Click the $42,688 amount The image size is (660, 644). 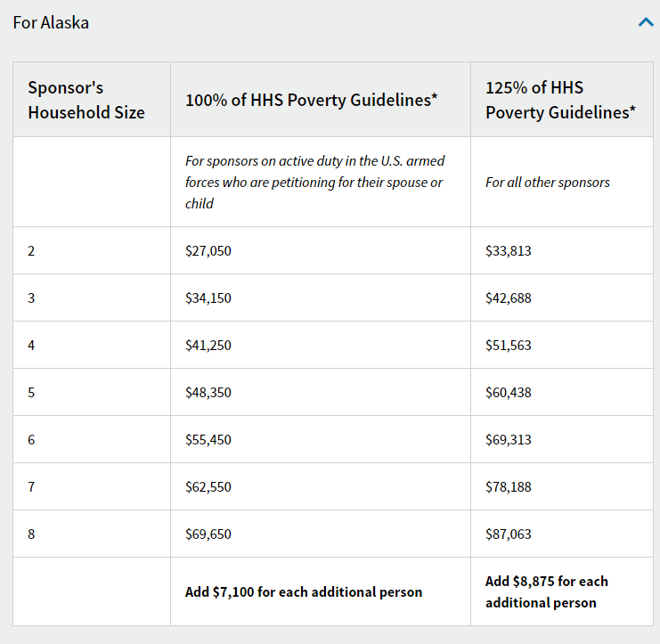tap(509, 298)
